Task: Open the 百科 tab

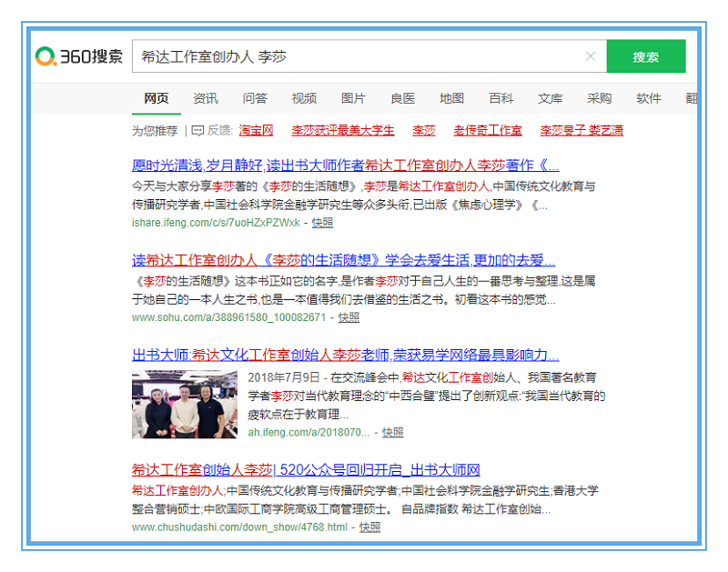Action: click(x=500, y=98)
